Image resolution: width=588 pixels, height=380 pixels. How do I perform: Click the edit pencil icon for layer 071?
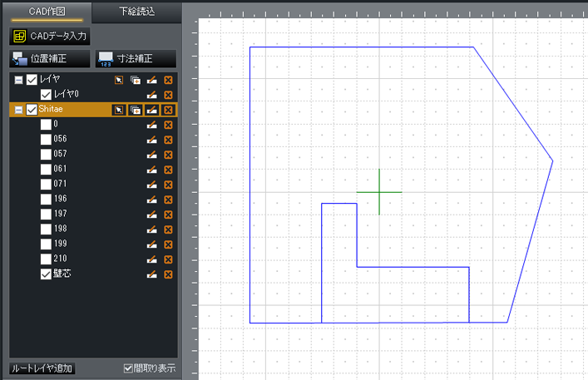point(152,185)
